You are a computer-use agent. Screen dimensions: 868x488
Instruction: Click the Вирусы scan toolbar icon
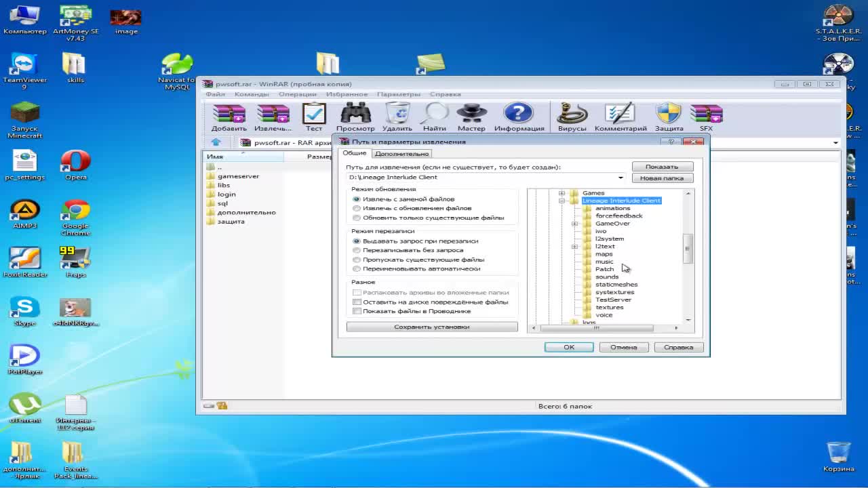(572, 117)
